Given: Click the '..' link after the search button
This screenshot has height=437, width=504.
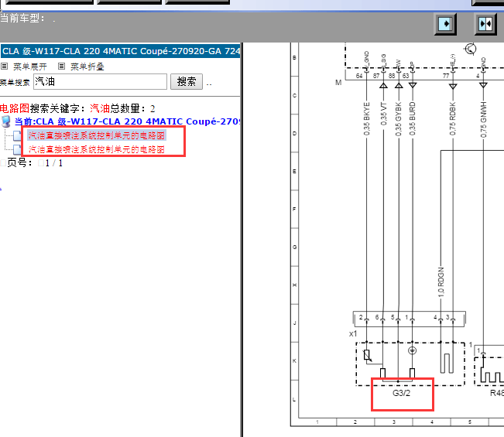Looking at the screenshot, I should click(x=209, y=84).
